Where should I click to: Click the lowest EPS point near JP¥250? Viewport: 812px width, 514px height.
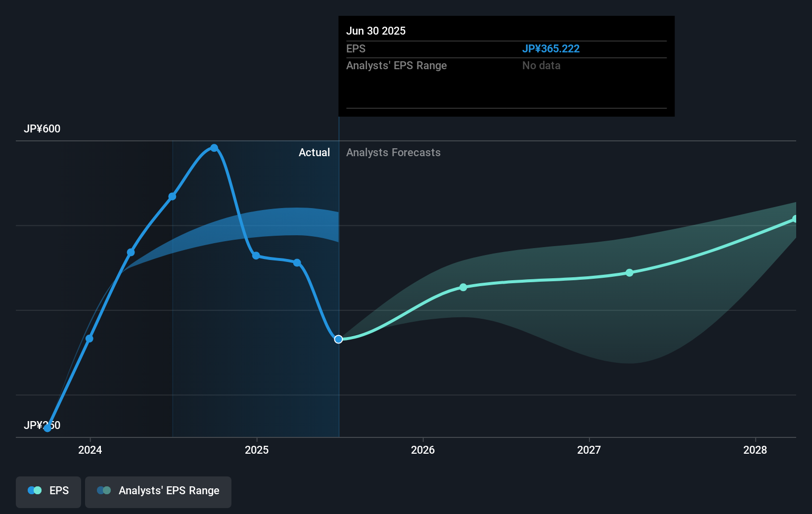point(47,428)
